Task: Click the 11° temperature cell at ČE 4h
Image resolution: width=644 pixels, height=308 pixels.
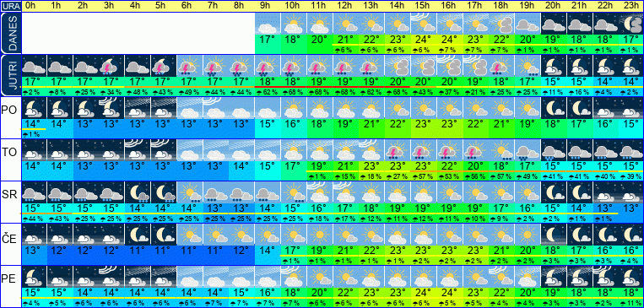Action: click(x=138, y=251)
